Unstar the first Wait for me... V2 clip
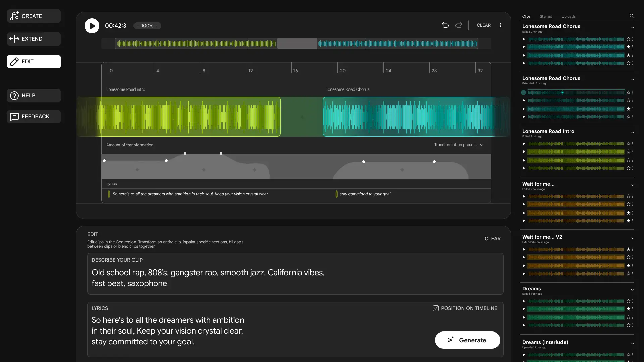 (x=628, y=250)
